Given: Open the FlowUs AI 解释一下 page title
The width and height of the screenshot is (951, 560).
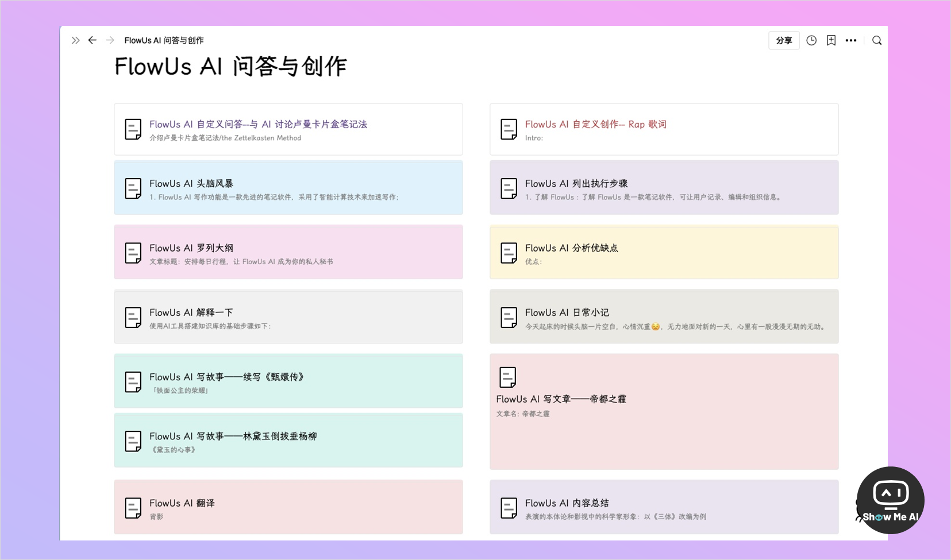Looking at the screenshot, I should point(191,312).
